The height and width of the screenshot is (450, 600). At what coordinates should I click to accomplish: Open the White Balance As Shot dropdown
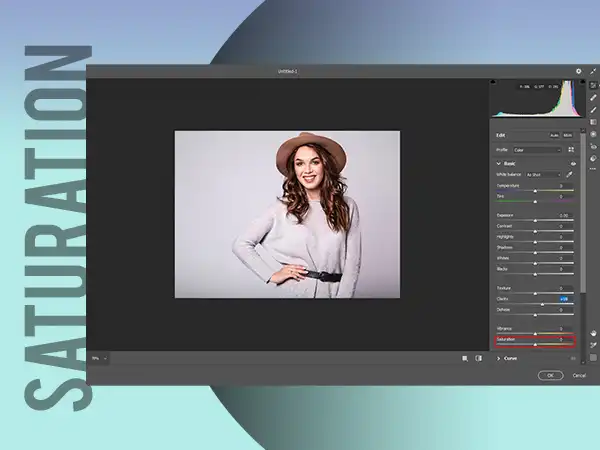coord(543,174)
